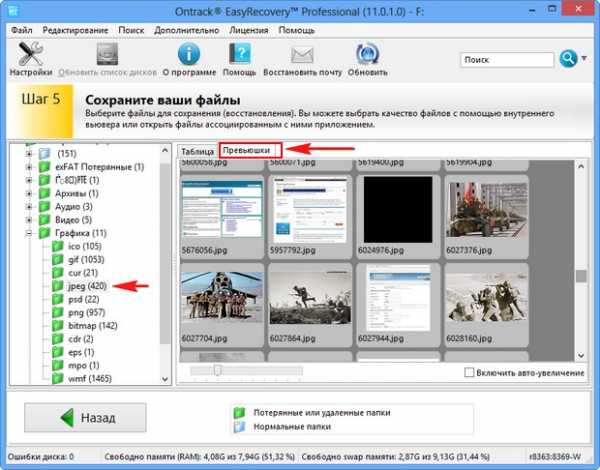Open the Дополнительно menu

(x=186, y=30)
